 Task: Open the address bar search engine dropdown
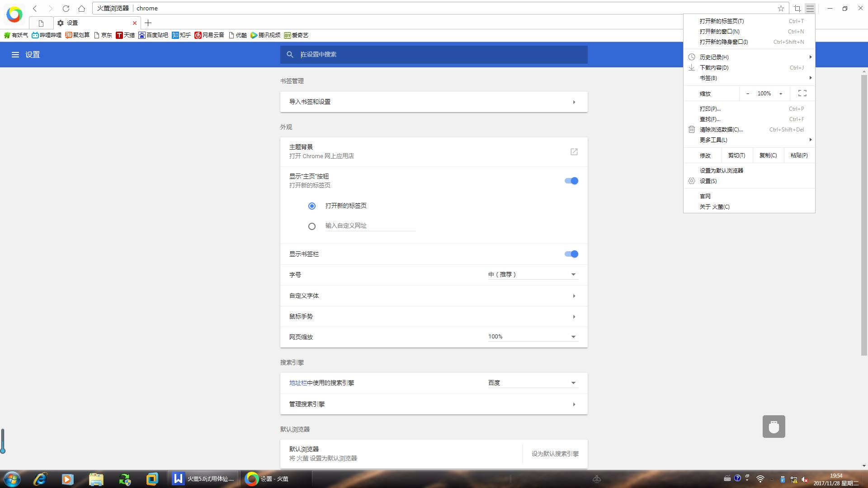pyautogui.click(x=533, y=383)
